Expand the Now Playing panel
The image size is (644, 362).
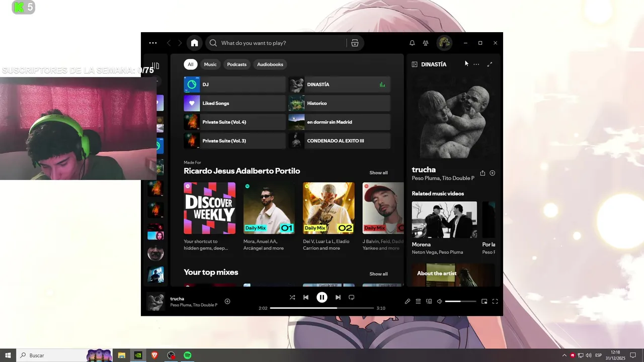pyautogui.click(x=490, y=64)
